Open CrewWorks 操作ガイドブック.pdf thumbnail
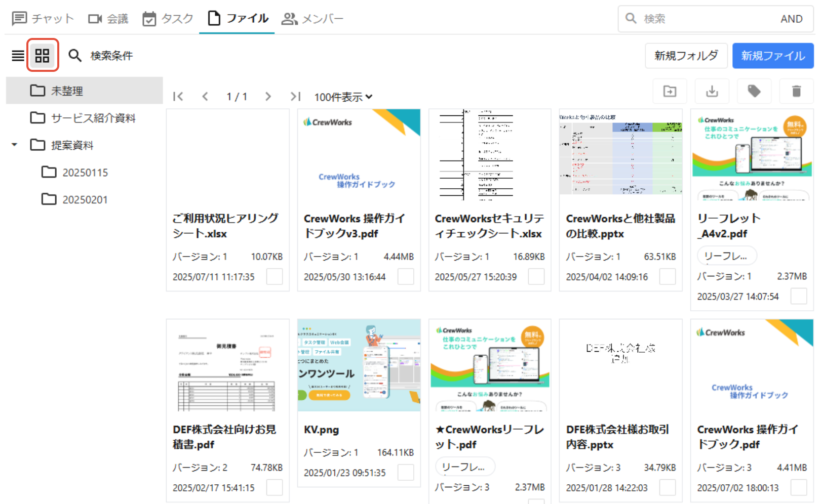820x504 pixels. click(752, 365)
